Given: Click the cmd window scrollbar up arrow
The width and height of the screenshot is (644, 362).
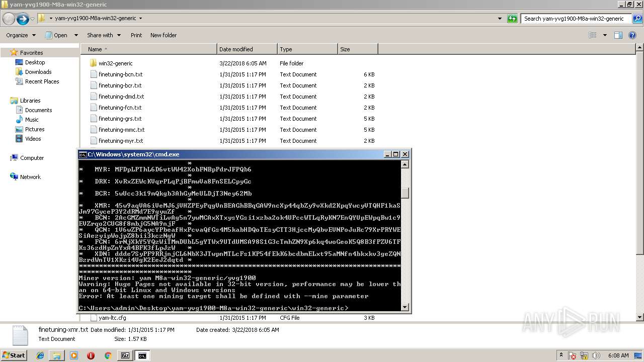Looking at the screenshot, I should (x=405, y=164).
